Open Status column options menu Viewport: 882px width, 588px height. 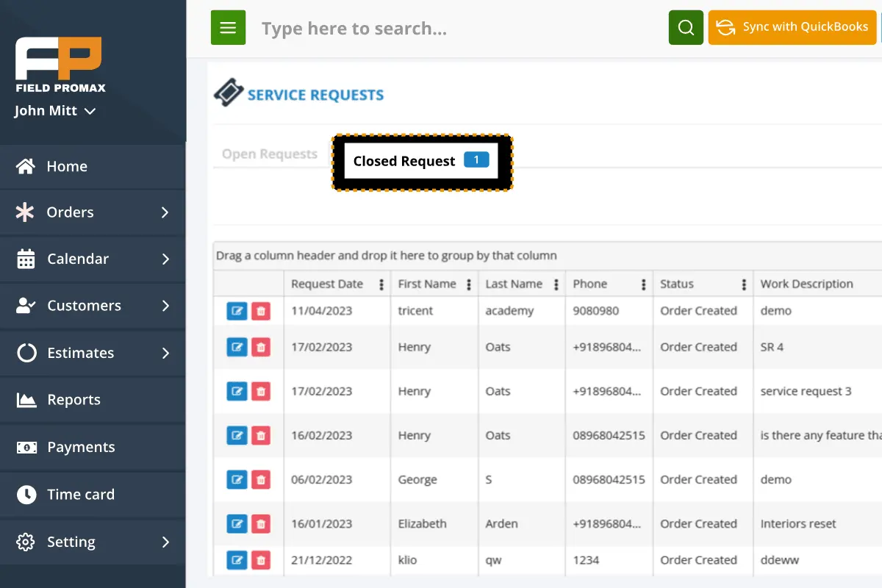pyautogui.click(x=744, y=284)
